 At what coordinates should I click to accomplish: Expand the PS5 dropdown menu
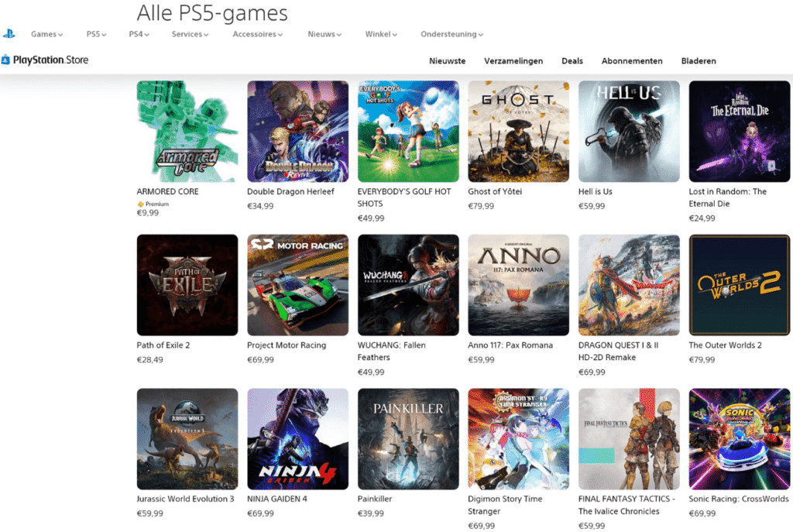point(96,34)
